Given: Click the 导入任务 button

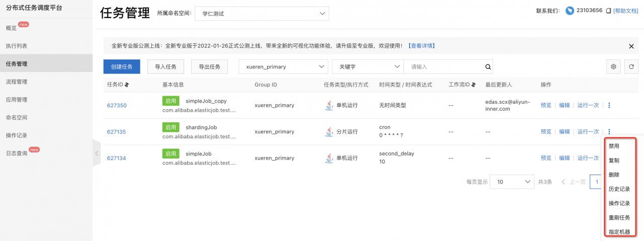Looking at the screenshot, I should coord(166,66).
